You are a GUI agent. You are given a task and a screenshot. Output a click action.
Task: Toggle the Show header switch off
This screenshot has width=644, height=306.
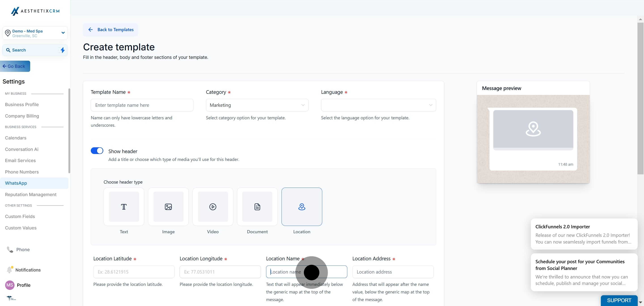(x=97, y=151)
